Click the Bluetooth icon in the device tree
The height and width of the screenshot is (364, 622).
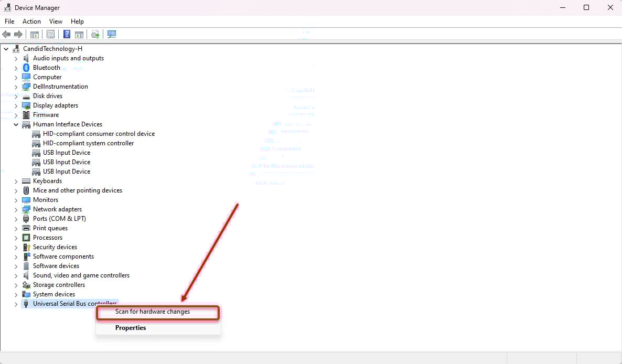26,68
